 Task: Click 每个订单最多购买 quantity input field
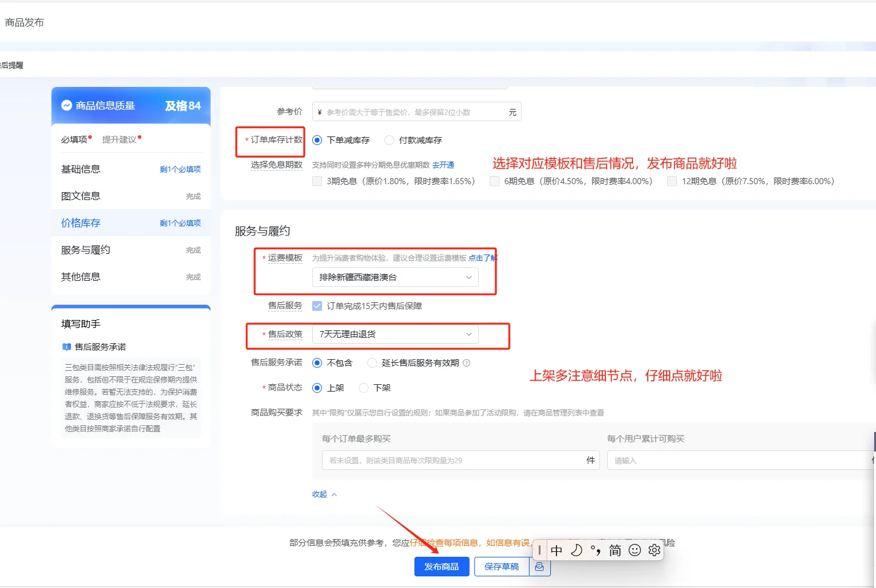point(453,460)
